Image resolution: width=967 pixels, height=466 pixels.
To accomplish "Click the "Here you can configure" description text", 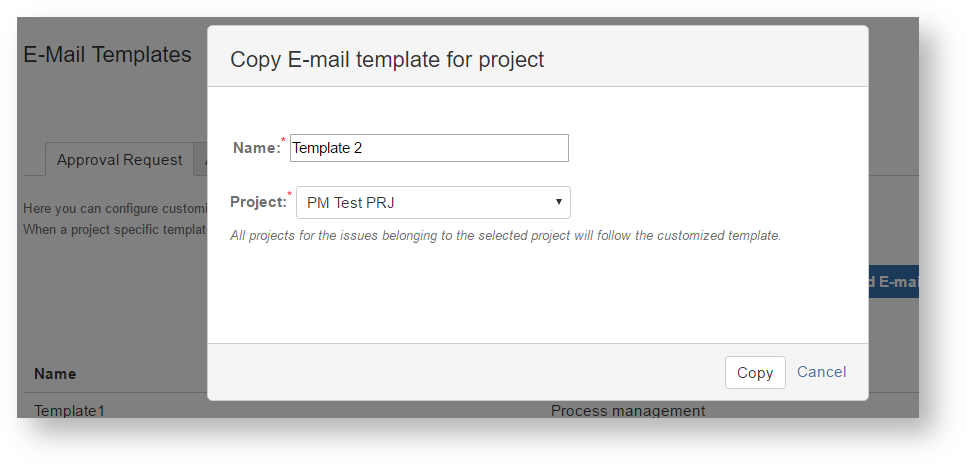I will tap(114, 209).
